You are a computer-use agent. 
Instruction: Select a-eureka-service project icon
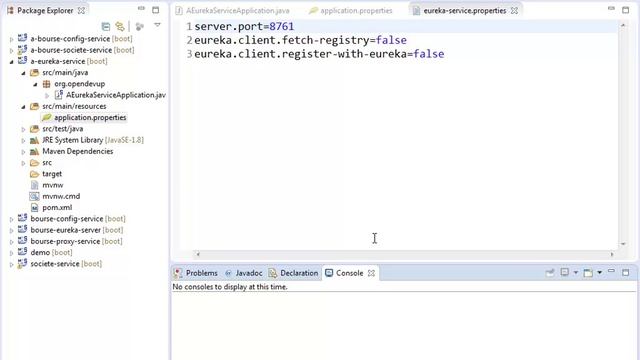pyautogui.click(x=22, y=61)
